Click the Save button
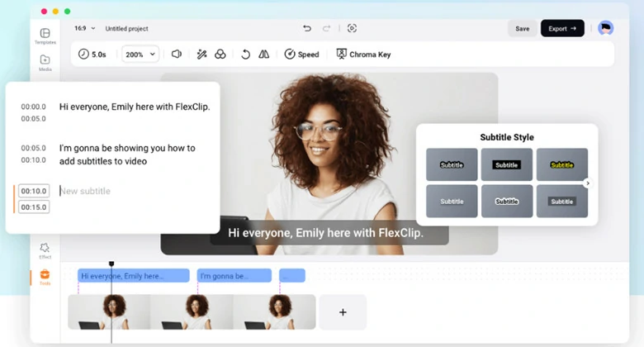Image resolution: width=644 pixels, height=347 pixels. pyautogui.click(x=523, y=28)
